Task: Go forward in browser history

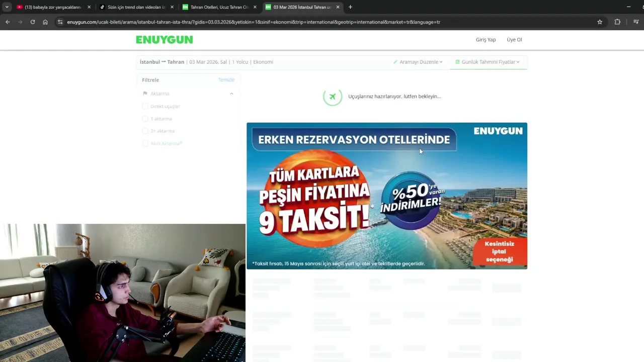Action: click(x=20, y=22)
